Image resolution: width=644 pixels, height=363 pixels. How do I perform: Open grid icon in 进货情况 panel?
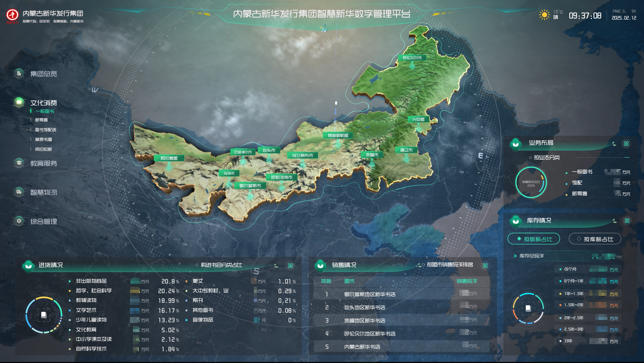point(290,266)
